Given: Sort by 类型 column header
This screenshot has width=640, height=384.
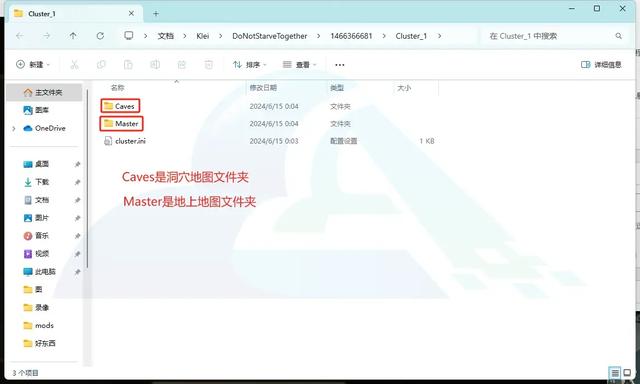Looking at the screenshot, I should (337, 87).
